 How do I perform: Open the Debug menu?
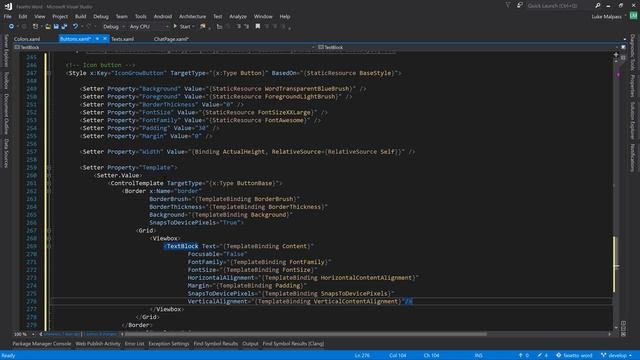(x=101, y=16)
